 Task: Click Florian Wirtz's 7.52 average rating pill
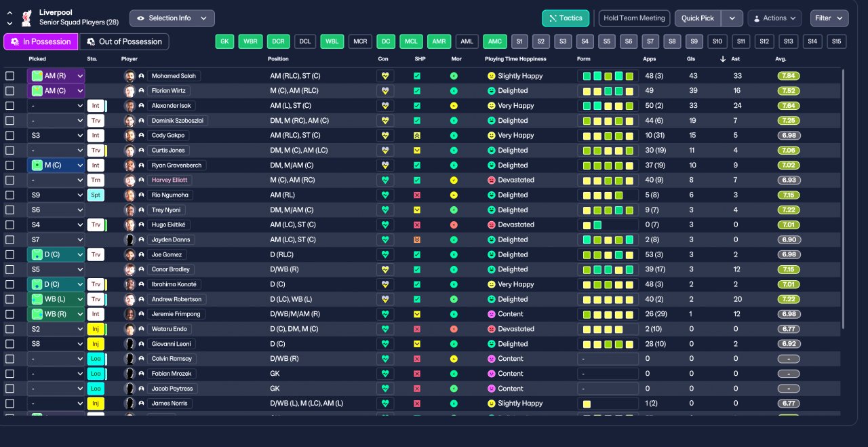789,91
